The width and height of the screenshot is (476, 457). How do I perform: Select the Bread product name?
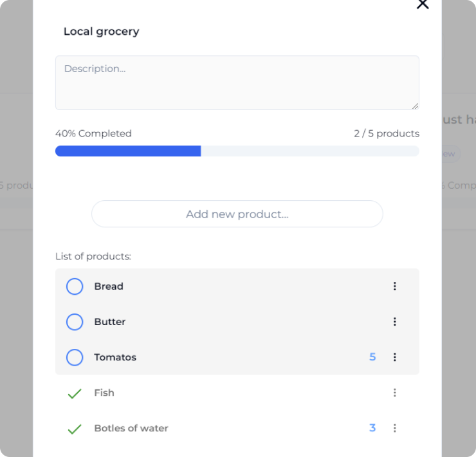(x=109, y=286)
